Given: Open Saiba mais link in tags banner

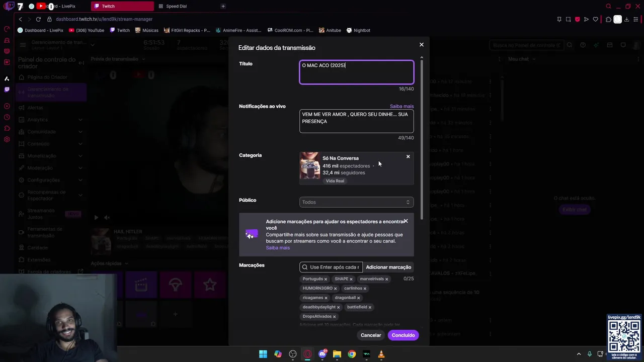Looking at the screenshot, I should (278, 248).
